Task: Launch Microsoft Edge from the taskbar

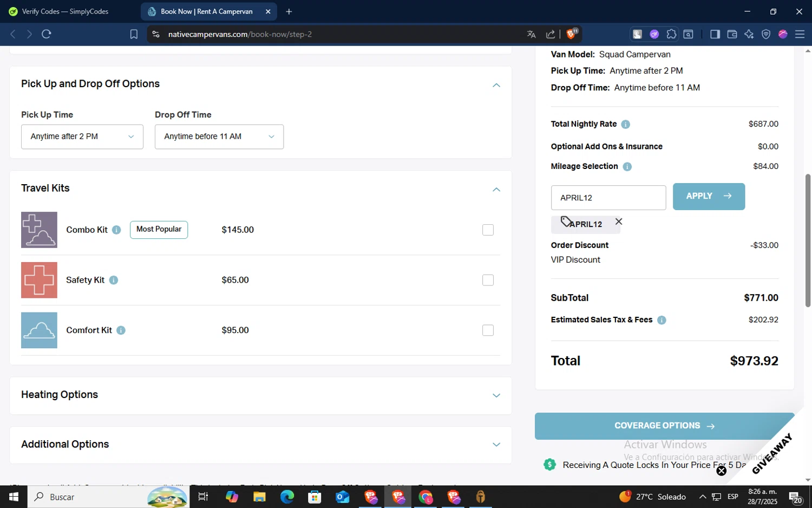Action: click(287, 497)
